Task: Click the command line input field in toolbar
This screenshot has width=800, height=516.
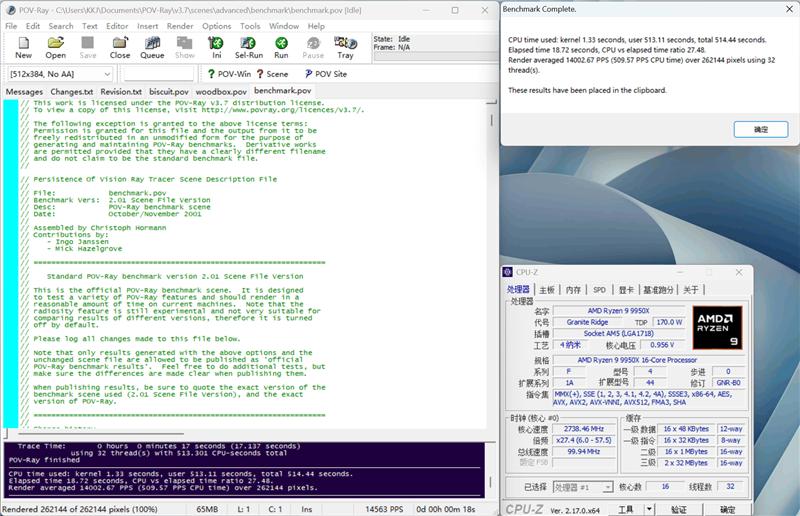Action: coord(159,74)
